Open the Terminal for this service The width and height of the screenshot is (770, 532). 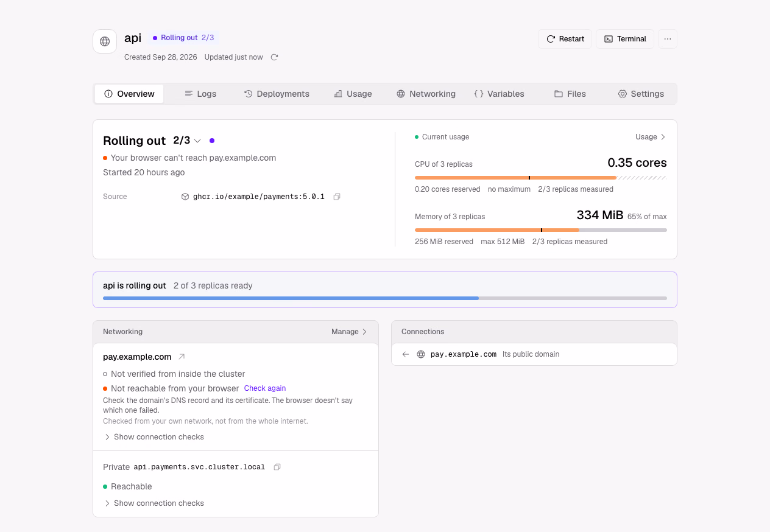625,39
